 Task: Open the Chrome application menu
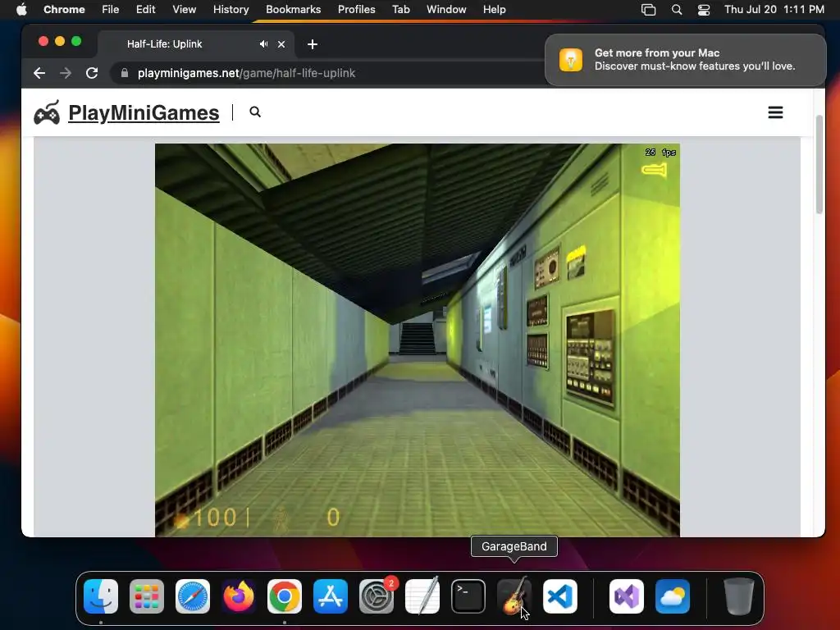pos(64,10)
